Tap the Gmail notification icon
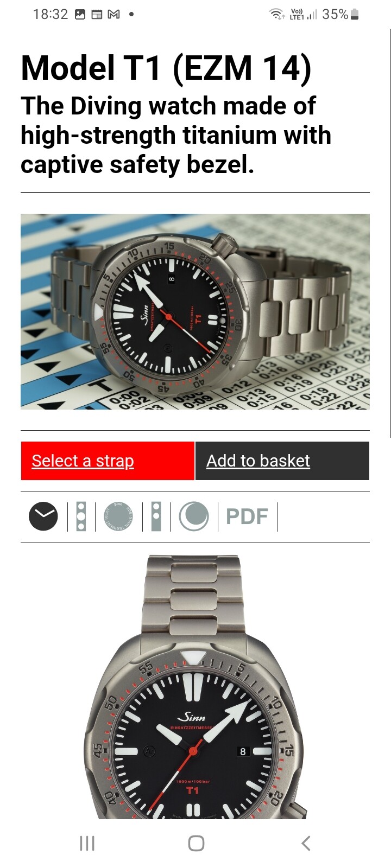391x868 pixels. 113,15
